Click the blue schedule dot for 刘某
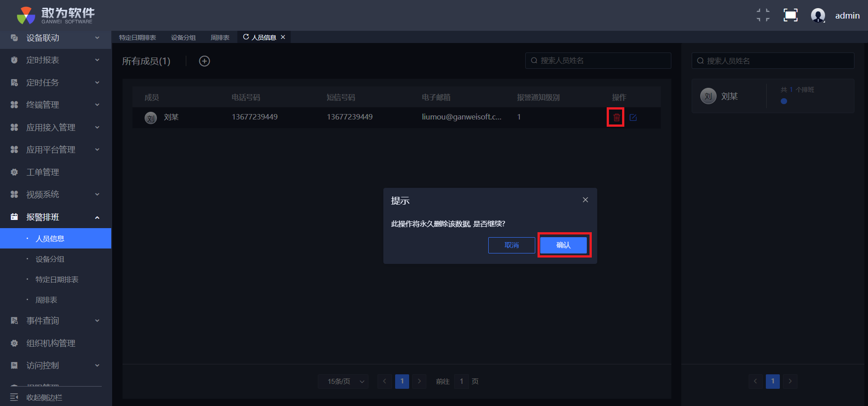 (784, 101)
